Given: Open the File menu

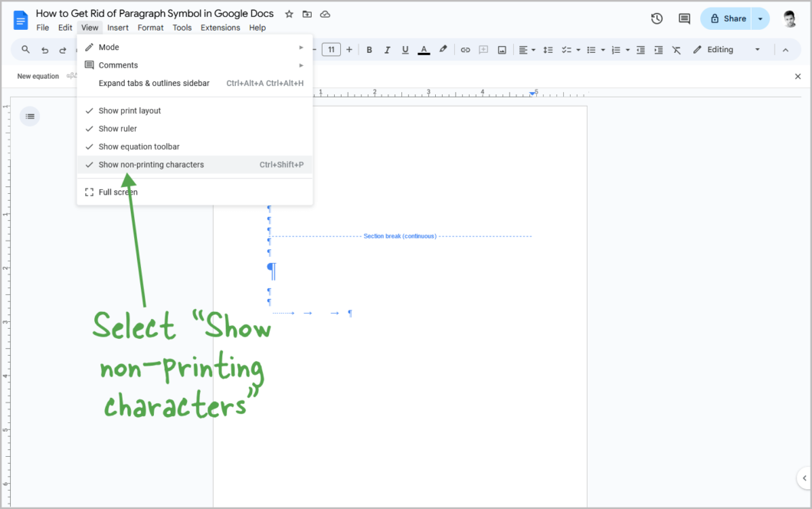Looking at the screenshot, I should pyautogui.click(x=42, y=28).
